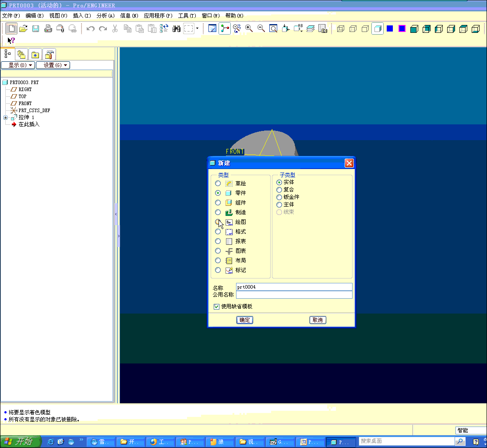Click the 确定 button in the dialog
487x448 pixels.
coord(245,320)
